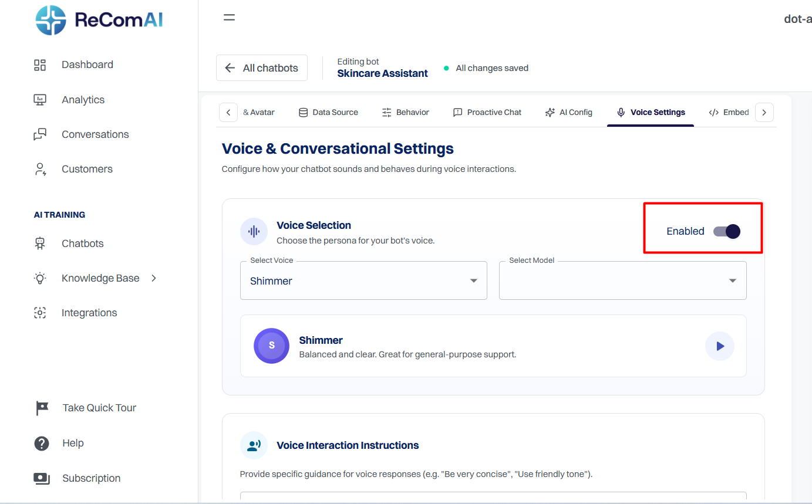The height and width of the screenshot is (504, 812).
Task: Switch to the & Avatar tab
Action: tap(259, 112)
